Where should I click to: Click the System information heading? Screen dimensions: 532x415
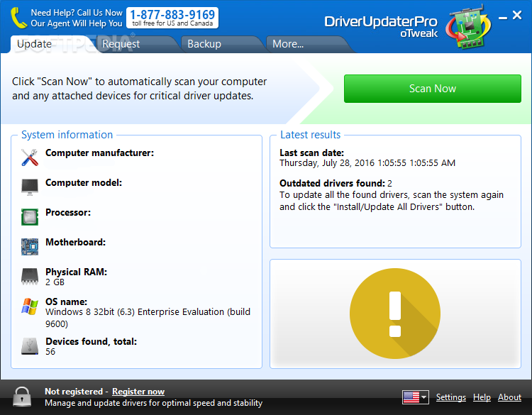click(x=67, y=135)
